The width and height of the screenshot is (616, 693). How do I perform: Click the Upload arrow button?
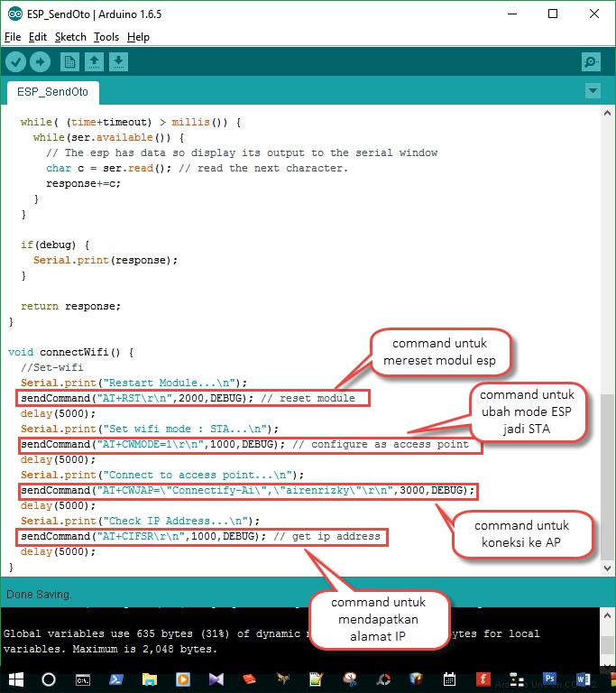40,61
